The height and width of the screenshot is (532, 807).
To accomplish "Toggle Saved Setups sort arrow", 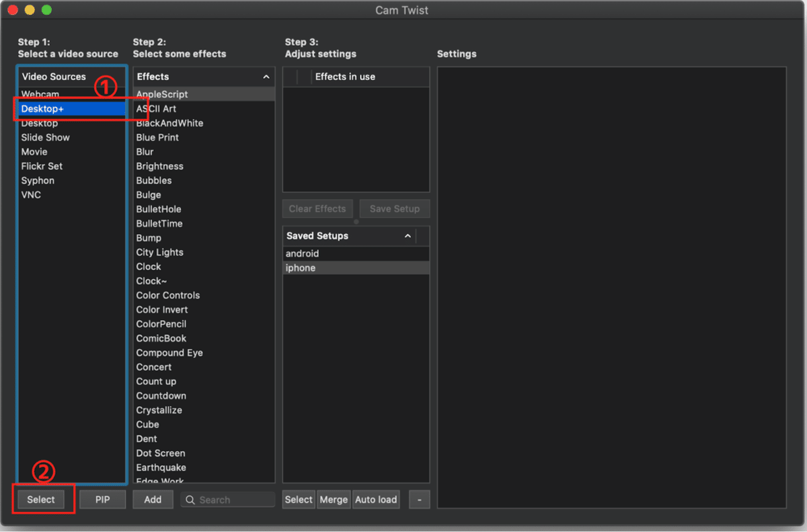I will [x=408, y=236].
